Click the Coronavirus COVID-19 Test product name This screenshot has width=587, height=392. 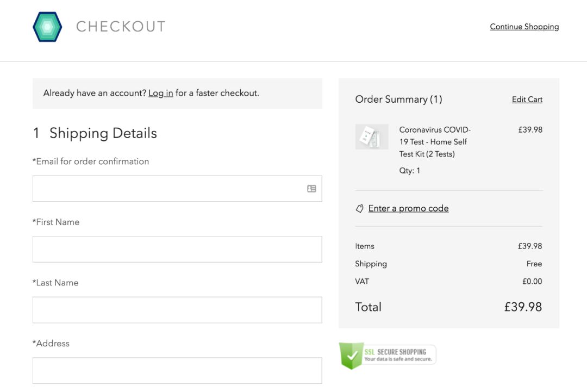(434, 142)
